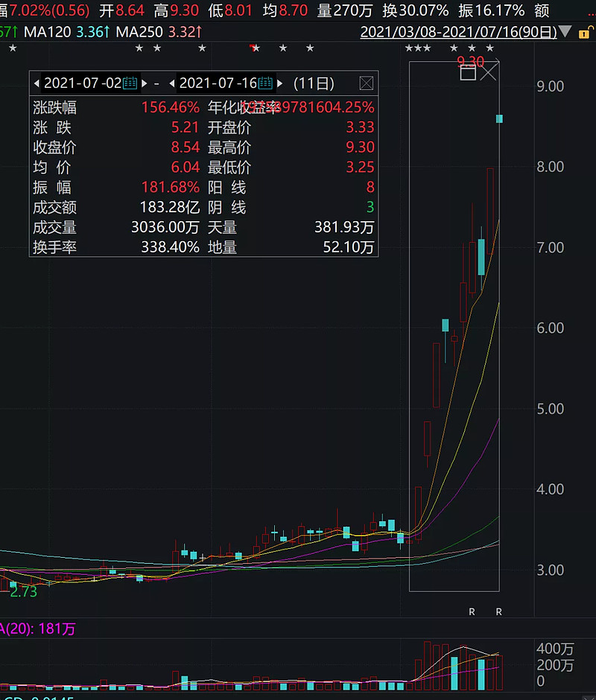
Task: Click the 地量 52.10万 value
Action: point(349,247)
